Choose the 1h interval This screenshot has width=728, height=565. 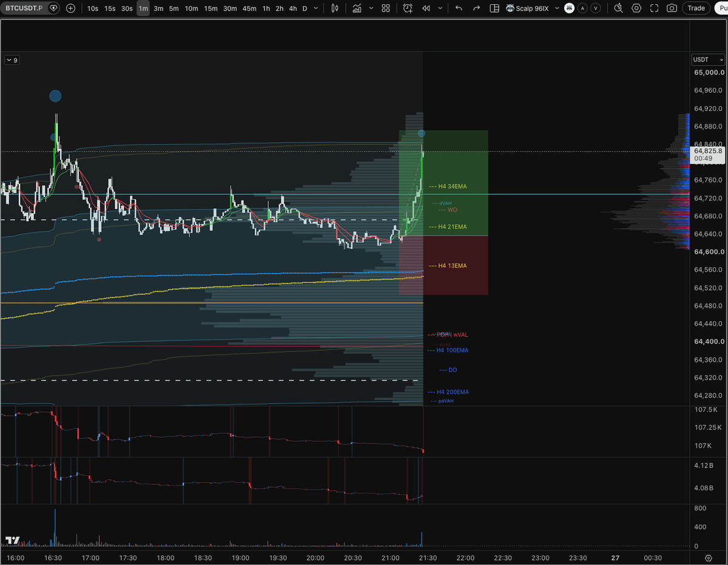pos(266,8)
